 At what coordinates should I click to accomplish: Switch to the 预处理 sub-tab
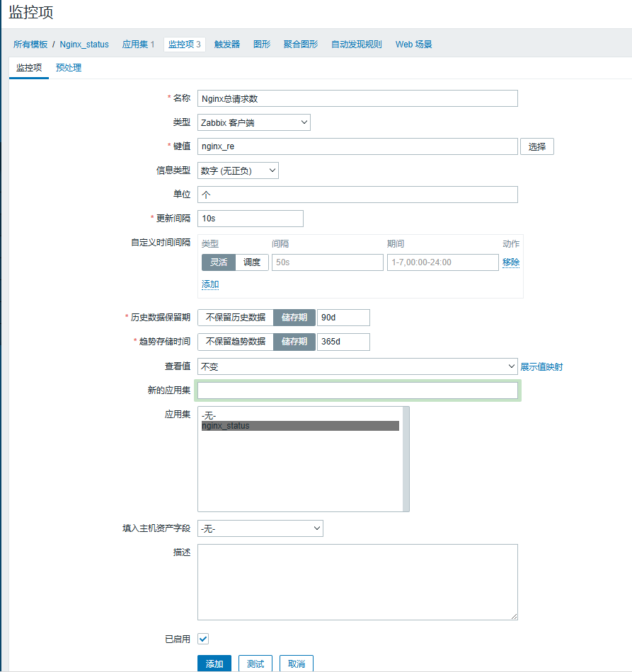[69, 68]
